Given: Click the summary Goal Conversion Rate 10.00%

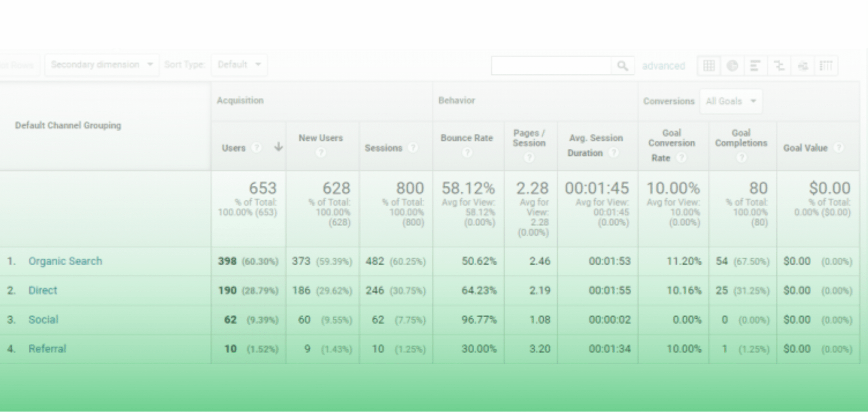Looking at the screenshot, I should pos(673,188).
